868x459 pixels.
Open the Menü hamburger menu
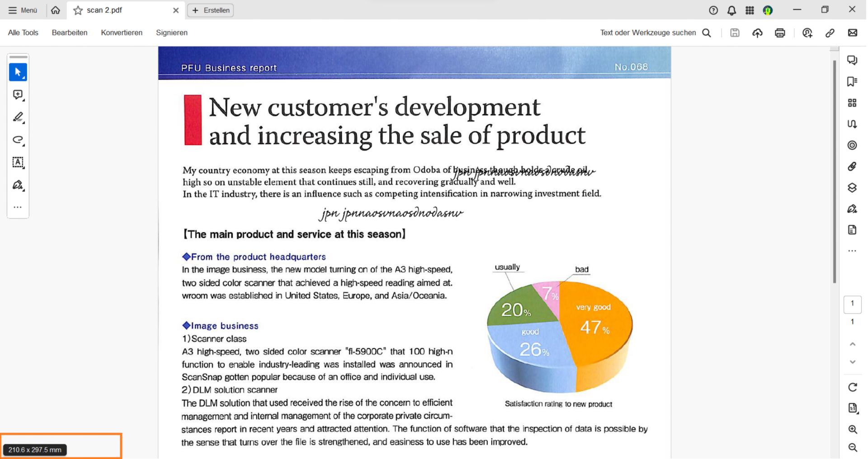tap(23, 10)
